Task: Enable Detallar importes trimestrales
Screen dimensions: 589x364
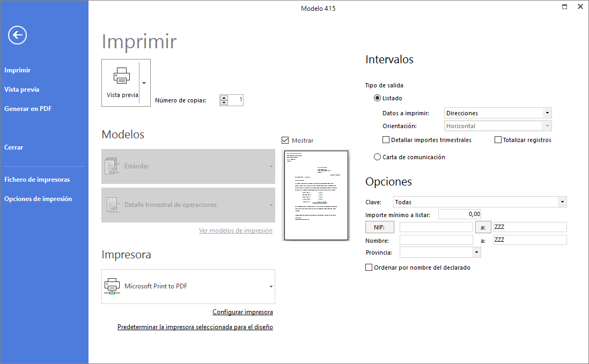Action: (386, 140)
